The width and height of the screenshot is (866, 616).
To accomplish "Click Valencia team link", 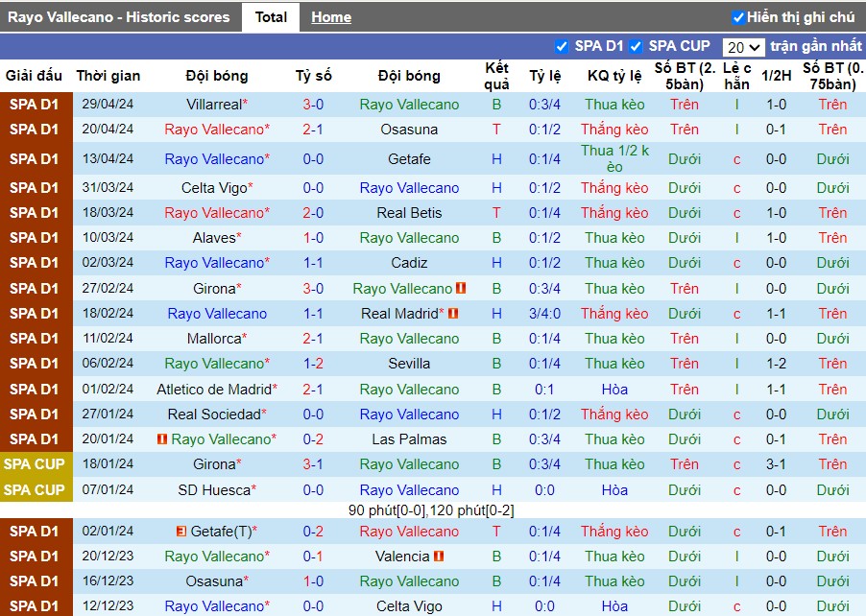I will pos(402,557).
